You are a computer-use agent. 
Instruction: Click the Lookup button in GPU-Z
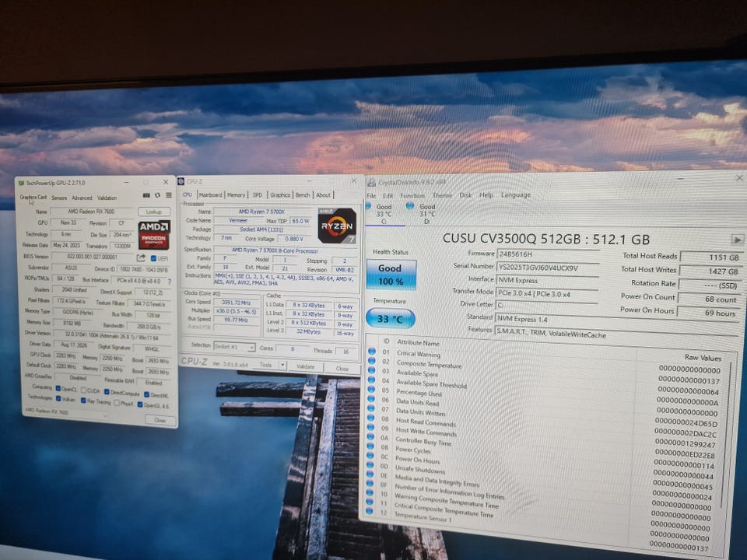[x=154, y=212]
